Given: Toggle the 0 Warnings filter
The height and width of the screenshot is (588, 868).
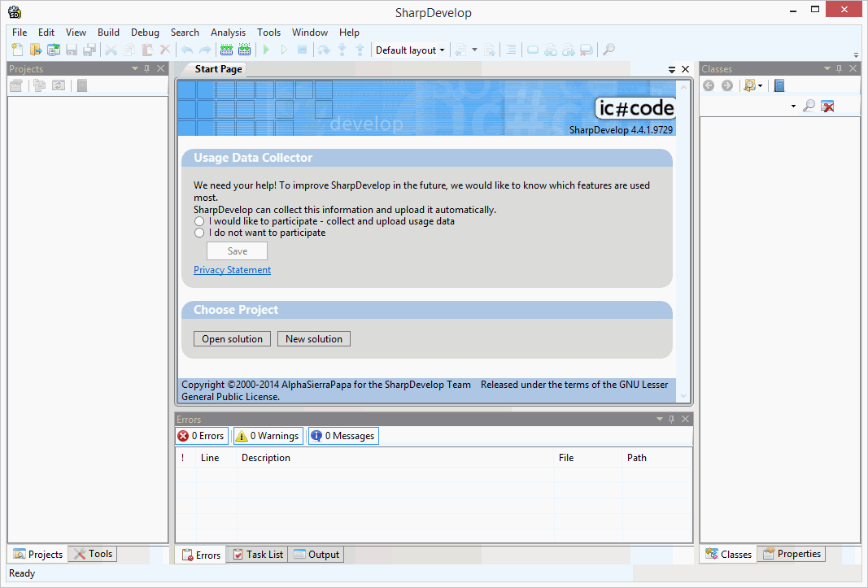Looking at the screenshot, I should [268, 436].
